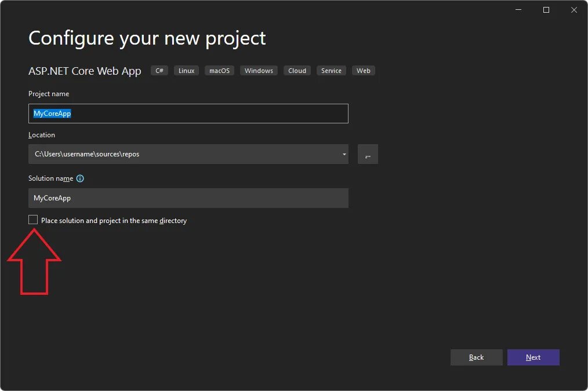
Task: Click the Solution name field
Action: (188, 198)
